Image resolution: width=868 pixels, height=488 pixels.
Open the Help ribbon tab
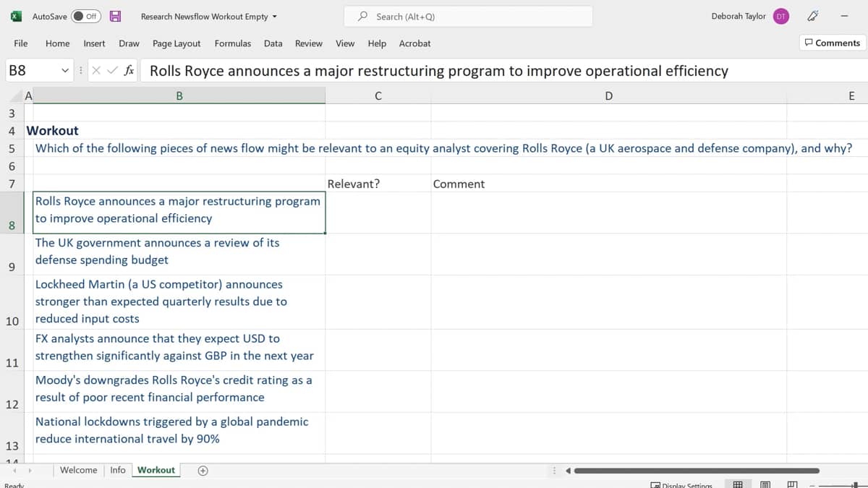[377, 43]
